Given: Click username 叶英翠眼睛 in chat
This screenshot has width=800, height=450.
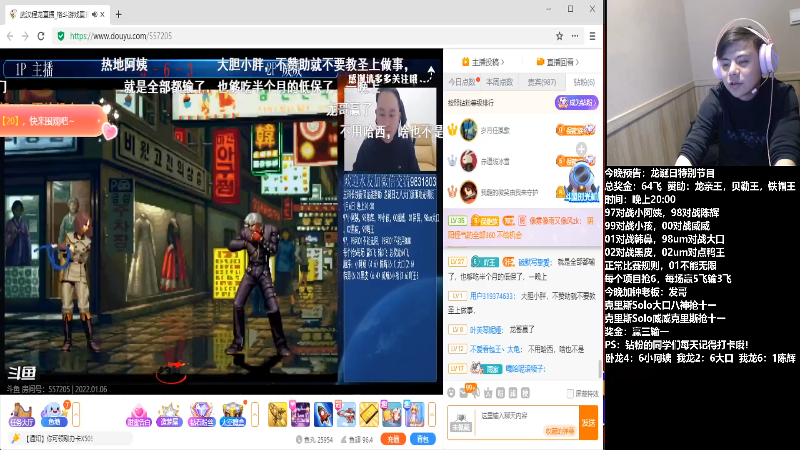Looking at the screenshot, I should point(487,330).
